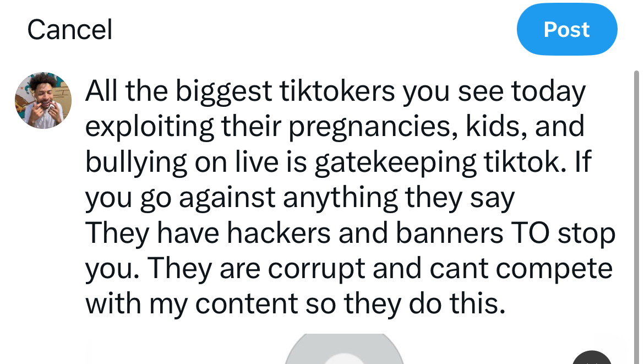Click the word "against" in the text

[227, 198]
